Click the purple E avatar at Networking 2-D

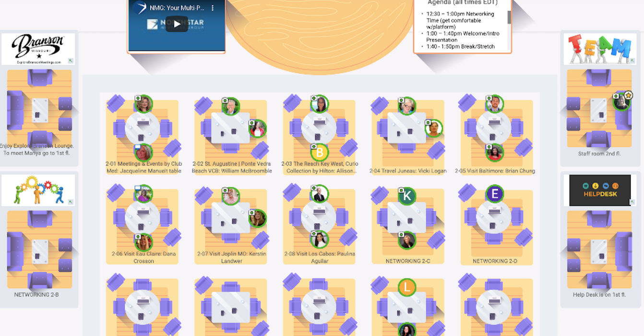click(x=494, y=194)
